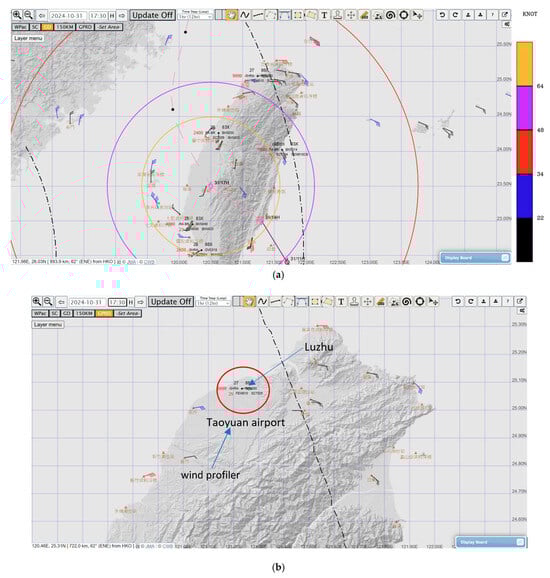Click the Set Area button in panel (a)
550x578 pixels.
109,27
